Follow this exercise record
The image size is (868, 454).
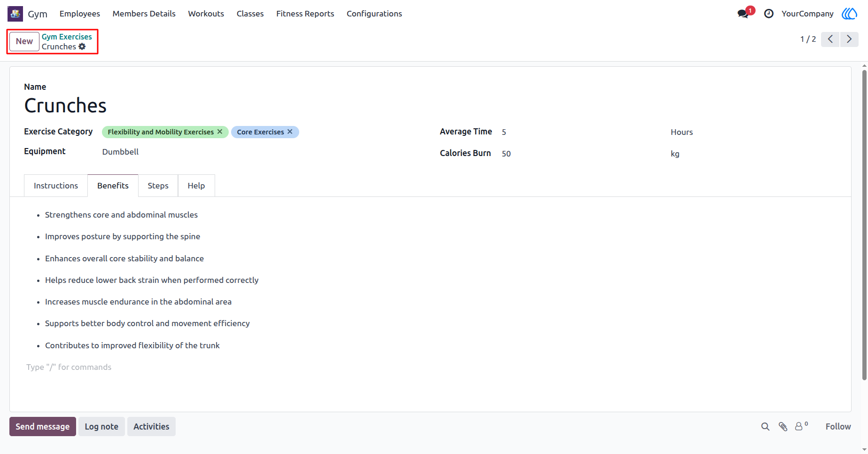(x=838, y=426)
